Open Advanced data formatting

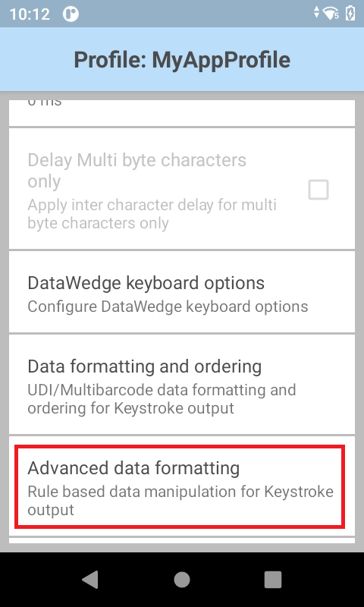click(180, 486)
